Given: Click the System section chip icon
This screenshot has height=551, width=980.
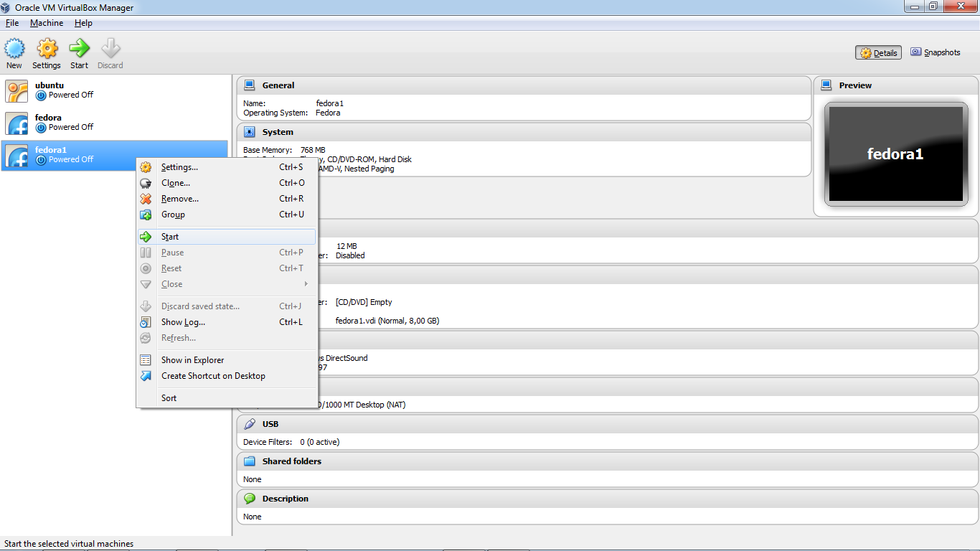Looking at the screenshot, I should point(250,132).
